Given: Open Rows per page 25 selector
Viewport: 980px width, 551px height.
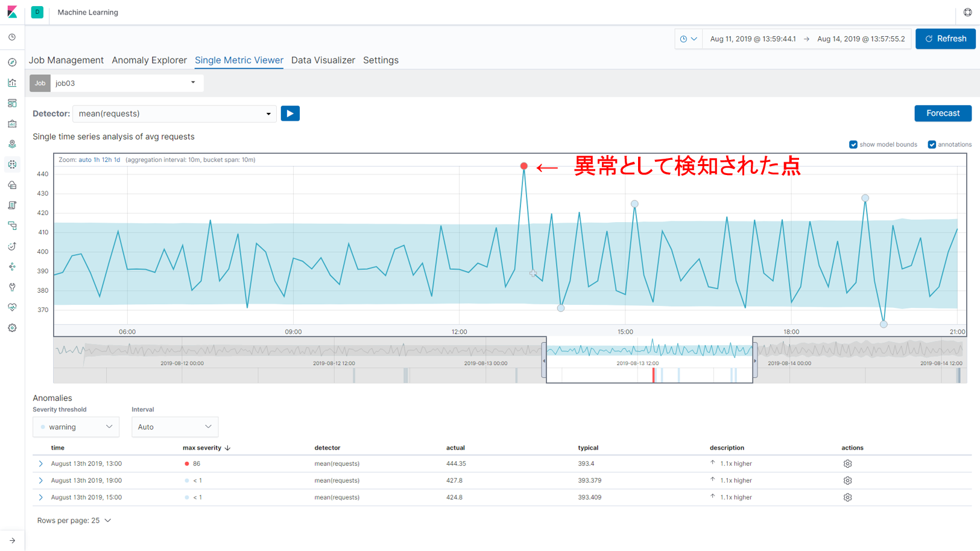Looking at the screenshot, I should coord(74,520).
